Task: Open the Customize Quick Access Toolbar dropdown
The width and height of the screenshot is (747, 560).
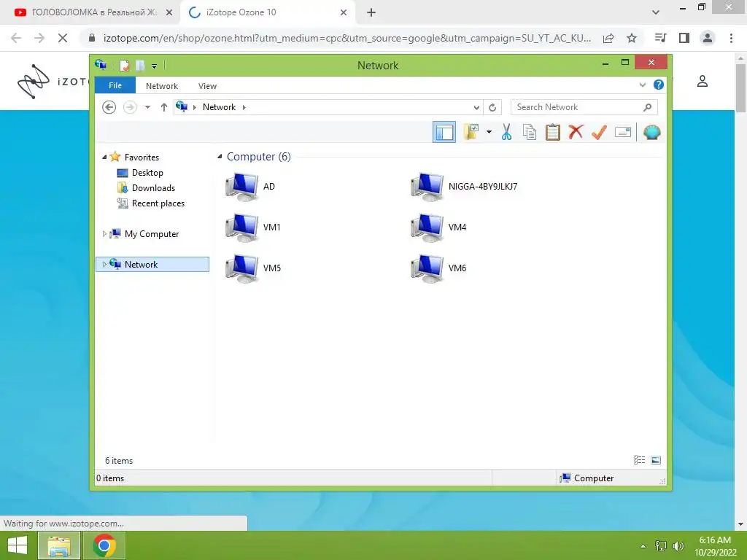Action: [x=155, y=66]
